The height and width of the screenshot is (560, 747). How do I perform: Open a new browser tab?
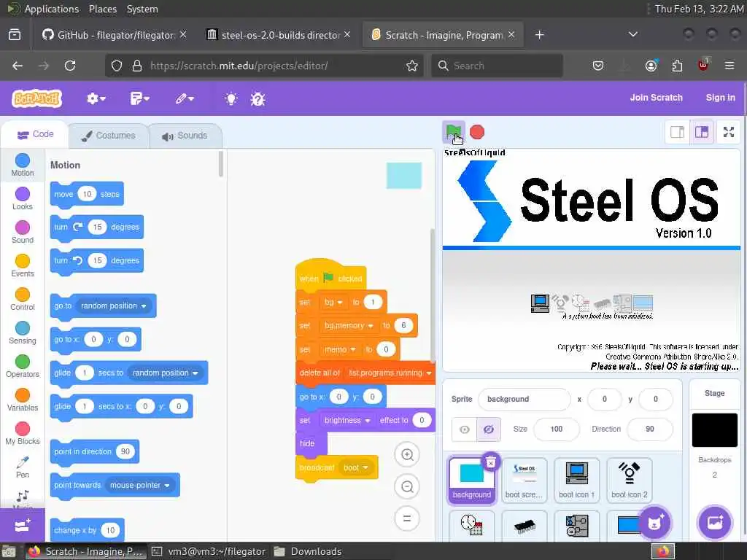coord(539,35)
